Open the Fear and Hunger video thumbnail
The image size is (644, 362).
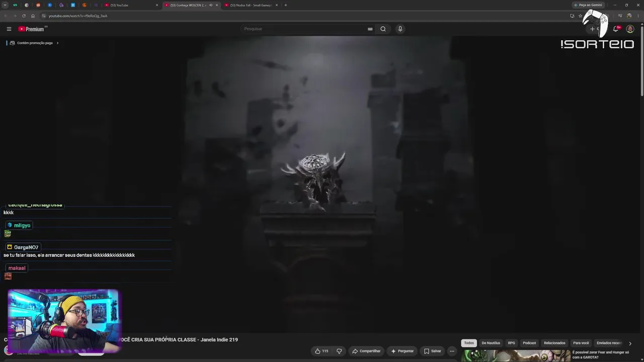pyautogui.click(x=516, y=356)
